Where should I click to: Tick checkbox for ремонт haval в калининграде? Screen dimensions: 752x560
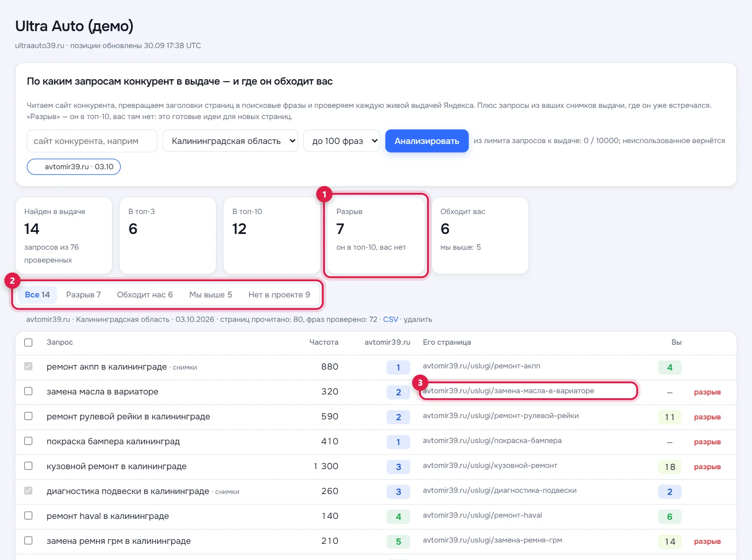[28, 516]
